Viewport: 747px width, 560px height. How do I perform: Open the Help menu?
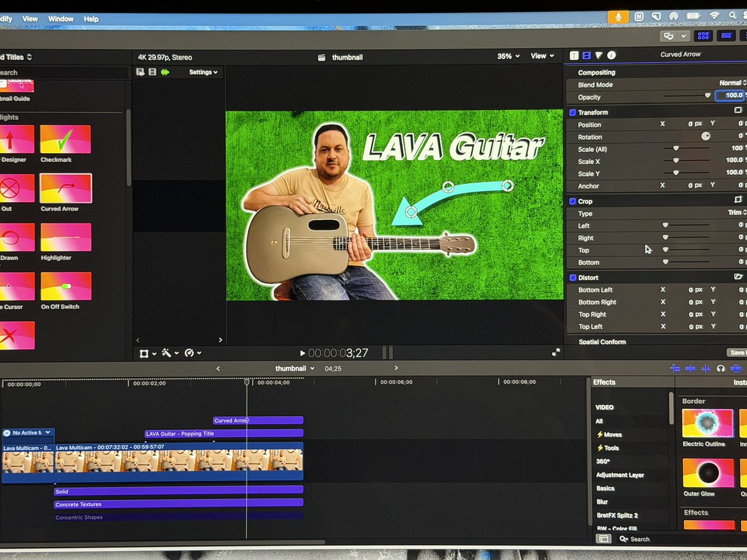tap(92, 19)
